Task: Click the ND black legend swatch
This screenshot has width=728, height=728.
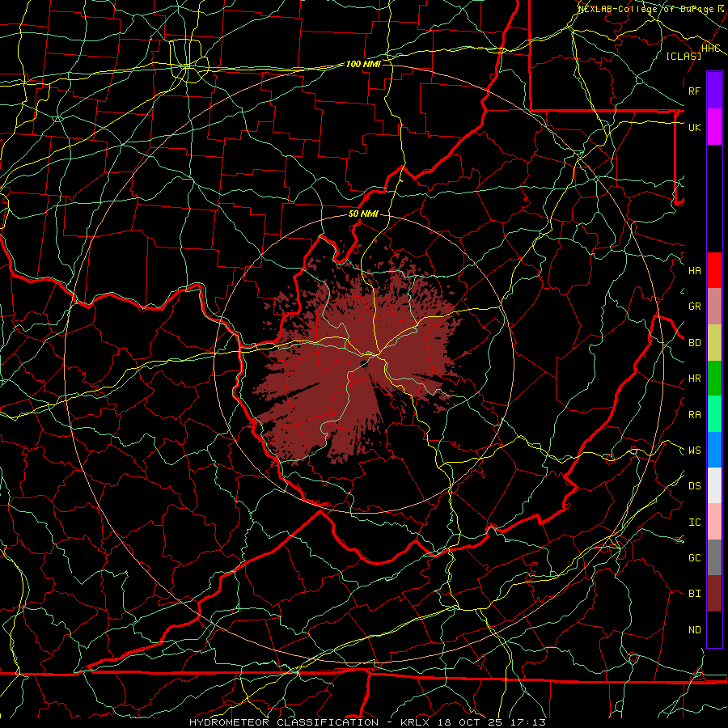Action: point(714,629)
